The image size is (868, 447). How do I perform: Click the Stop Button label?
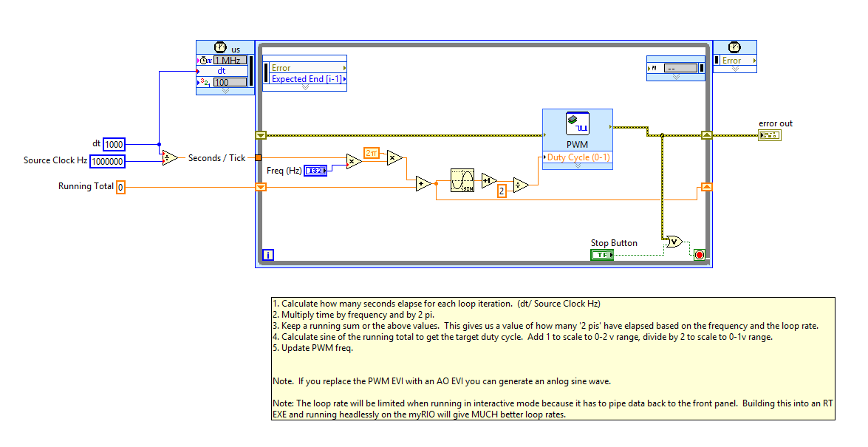[614, 242]
